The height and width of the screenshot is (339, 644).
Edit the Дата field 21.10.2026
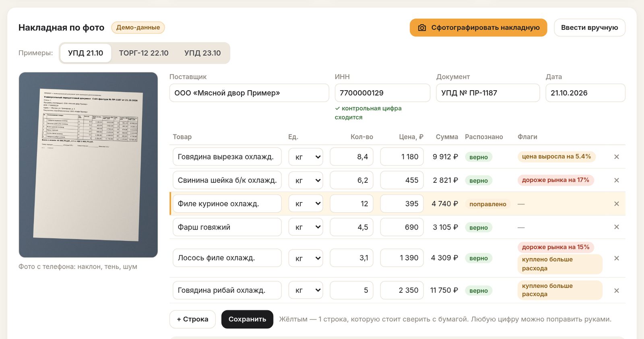(585, 93)
